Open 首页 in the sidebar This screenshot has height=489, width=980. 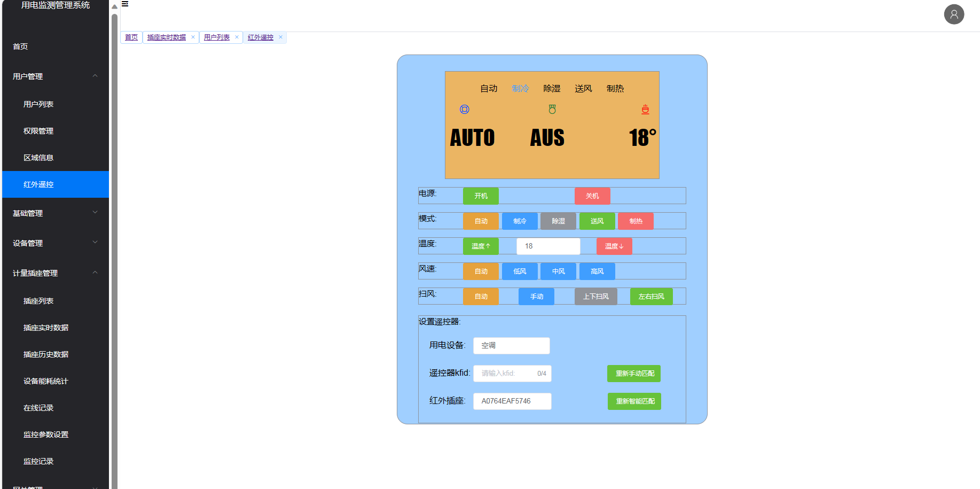tap(56, 46)
